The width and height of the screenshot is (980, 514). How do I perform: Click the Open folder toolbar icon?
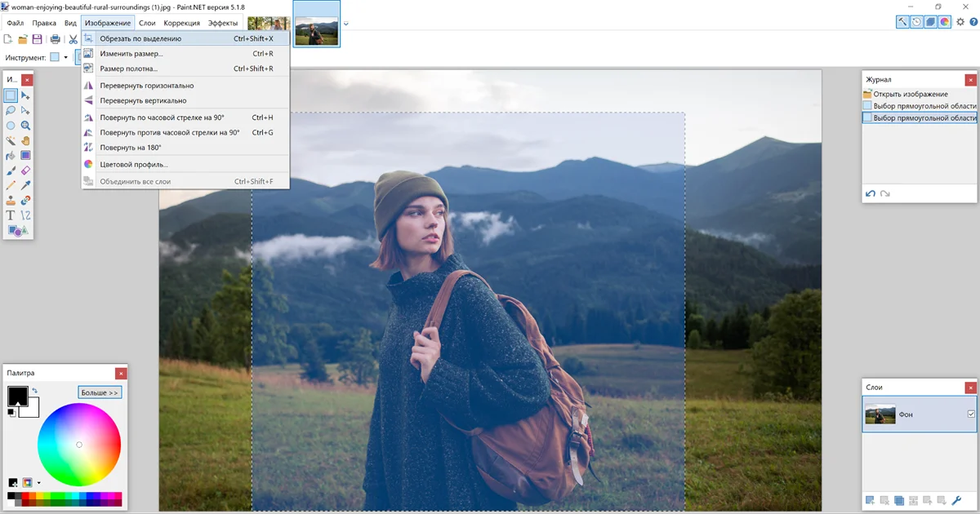coord(23,39)
